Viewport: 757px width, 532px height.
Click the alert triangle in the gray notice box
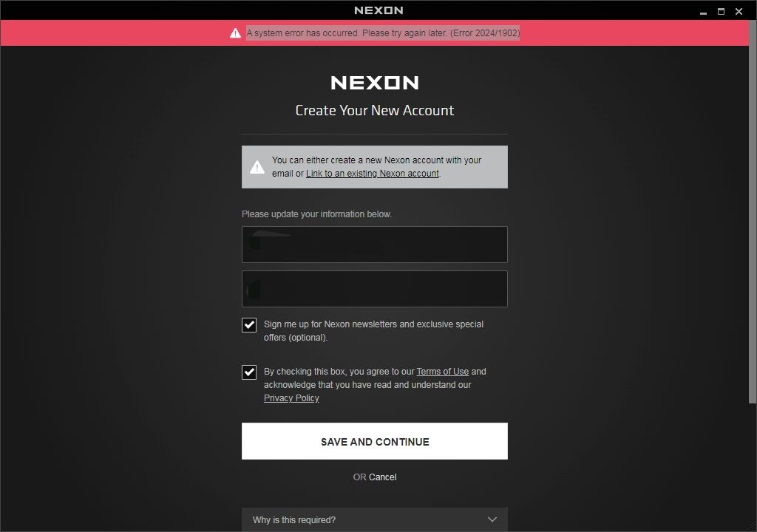257,167
